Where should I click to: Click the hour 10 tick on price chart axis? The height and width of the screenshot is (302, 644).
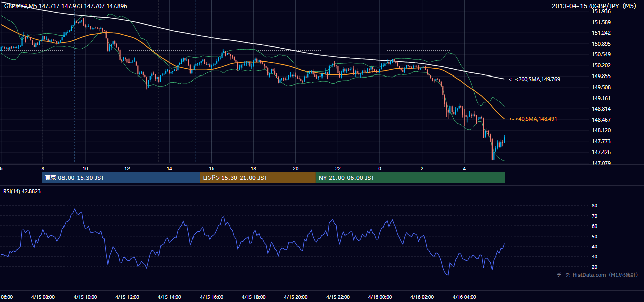pyautogui.click(x=85, y=168)
